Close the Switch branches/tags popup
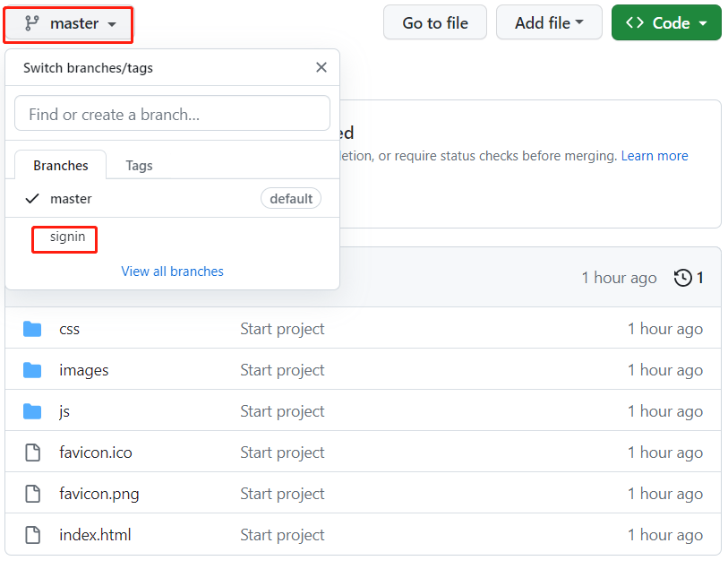The width and height of the screenshot is (728, 569). [x=321, y=67]
